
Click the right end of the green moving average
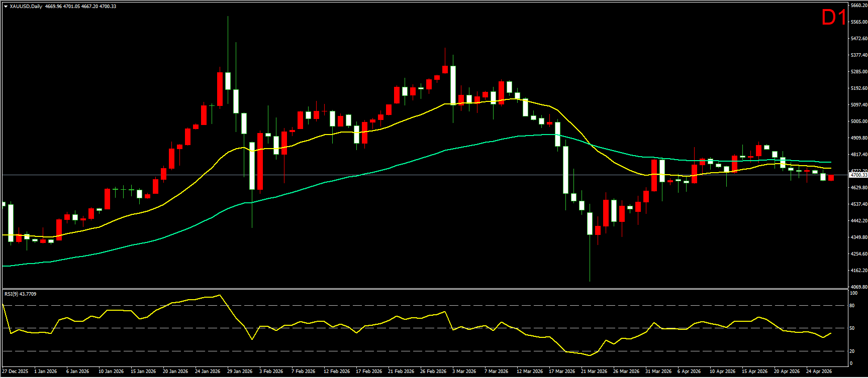(x=831, y=162)
